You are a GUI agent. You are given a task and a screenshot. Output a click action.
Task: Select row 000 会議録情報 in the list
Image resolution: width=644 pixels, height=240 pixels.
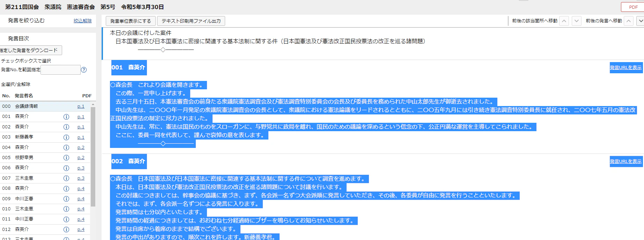pos(45,106)
